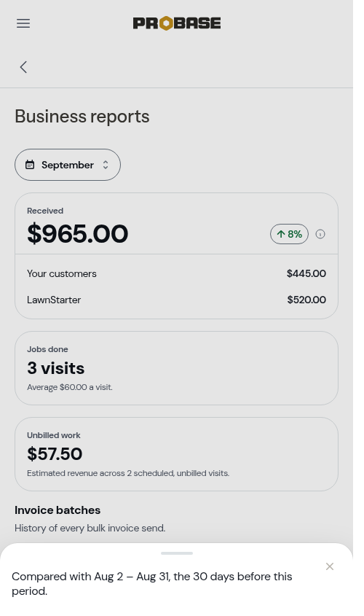Click the Invoice batches heading

pos(58,510)
